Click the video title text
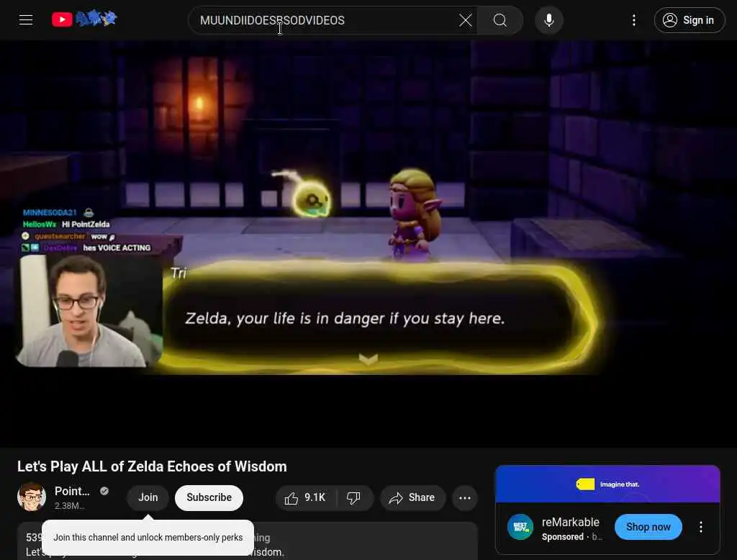The width and height of the screenshot is (737, 560). click(152, 466)
